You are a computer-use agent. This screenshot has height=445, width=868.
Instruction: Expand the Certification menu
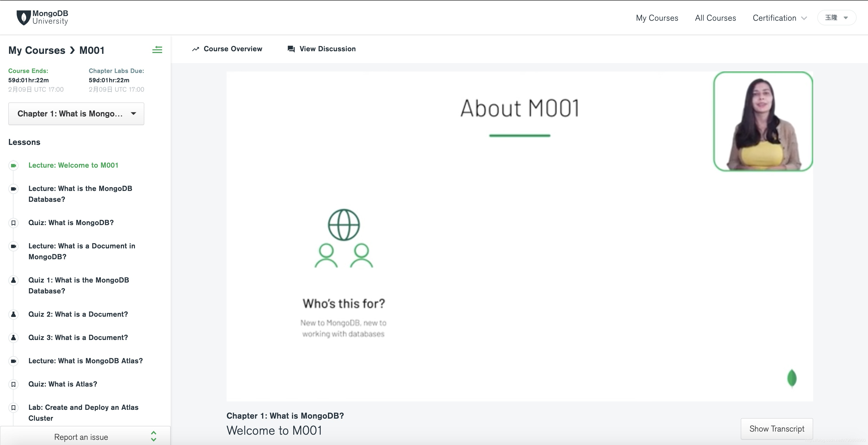[780, 18]
